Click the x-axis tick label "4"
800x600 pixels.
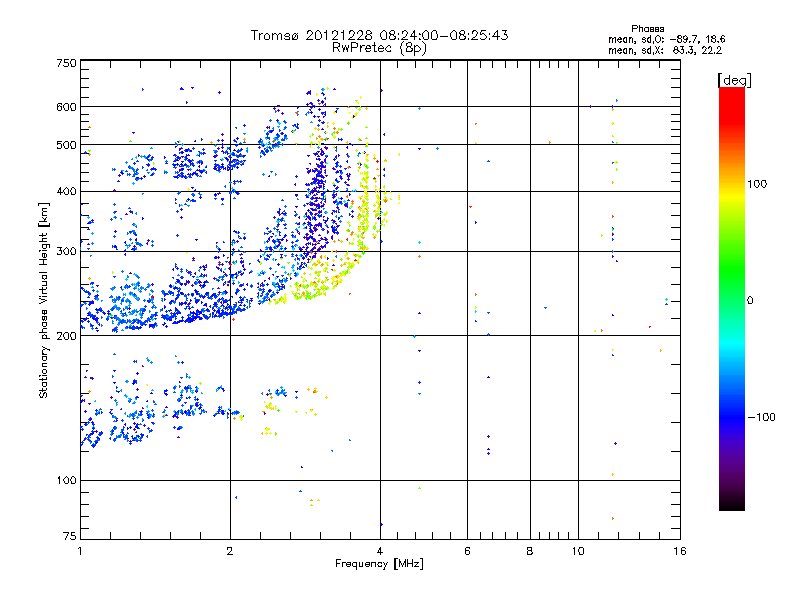tap(380, 551)
